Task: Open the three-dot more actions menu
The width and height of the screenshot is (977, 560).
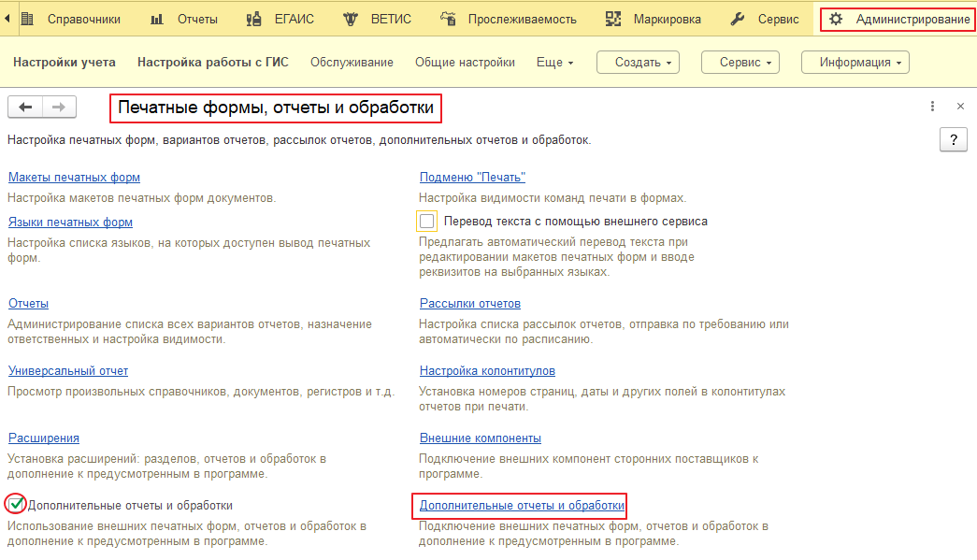Action: (932, 107)
